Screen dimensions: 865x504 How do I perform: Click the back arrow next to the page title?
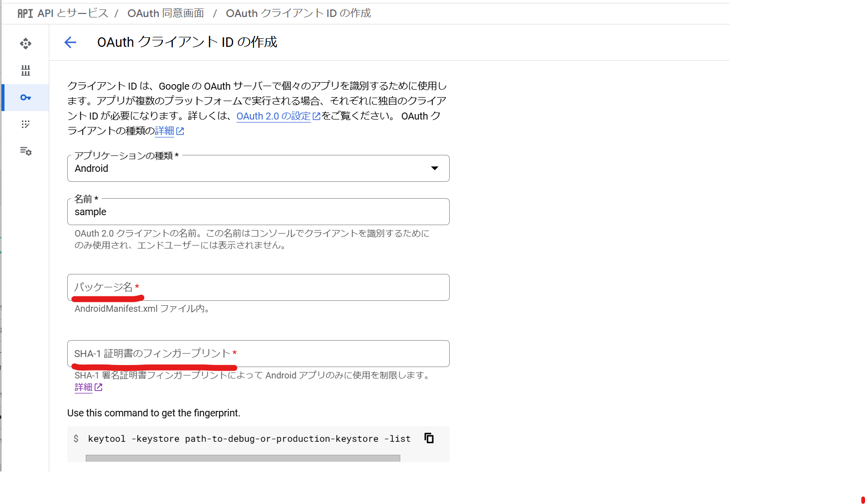click(x=70, y=42)
